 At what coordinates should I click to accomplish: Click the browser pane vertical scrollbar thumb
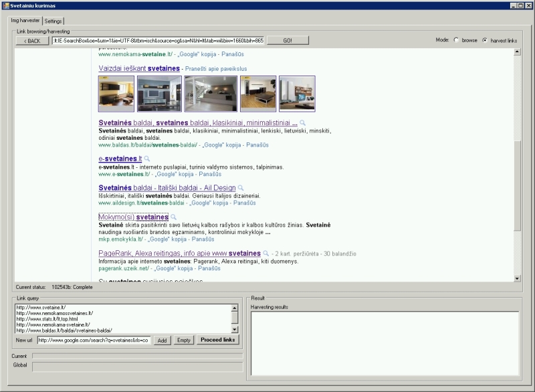coord(517,186)
